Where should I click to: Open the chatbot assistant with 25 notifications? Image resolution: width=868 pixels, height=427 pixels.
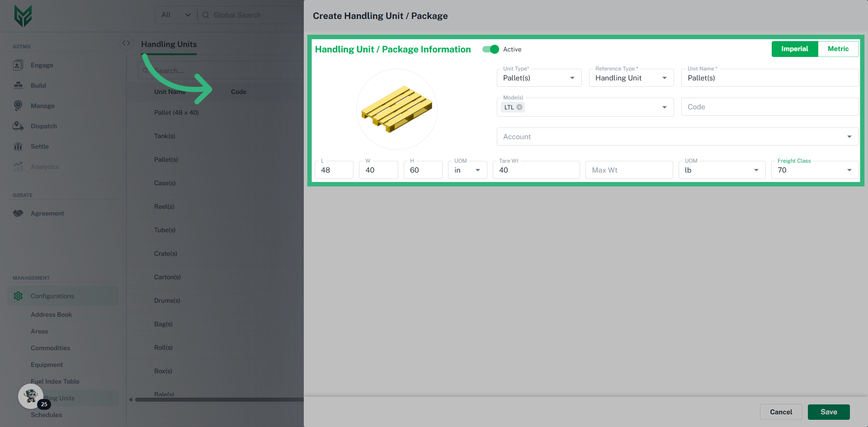pyautogui.click(x=30, y=396)
